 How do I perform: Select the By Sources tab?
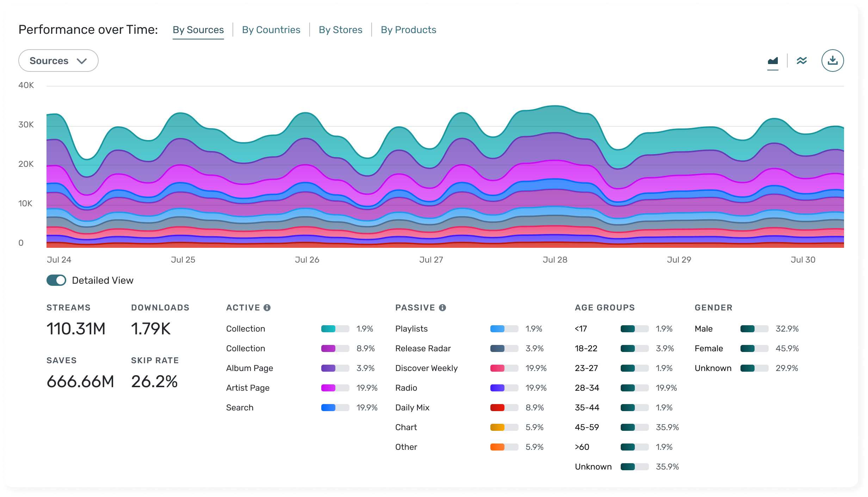(198, 30)
